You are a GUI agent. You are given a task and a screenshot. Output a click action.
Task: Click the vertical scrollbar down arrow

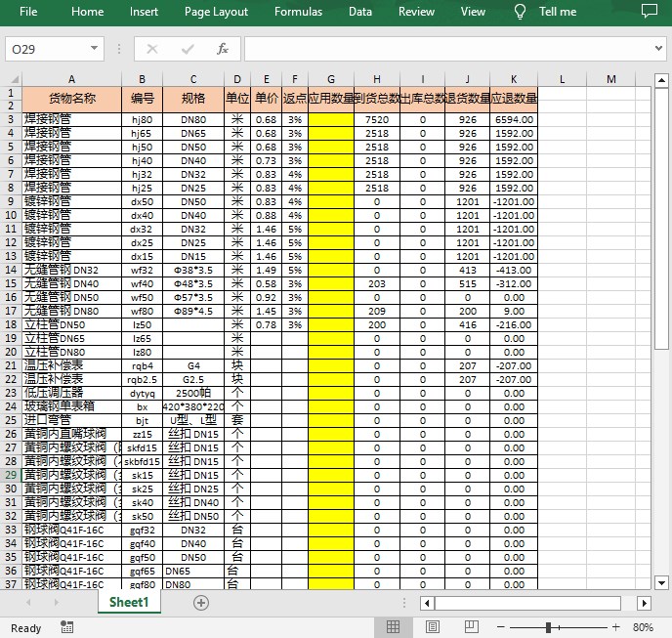661,582
